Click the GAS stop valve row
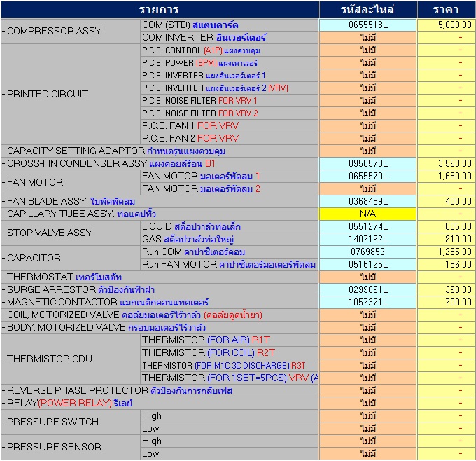 (229, 240)
